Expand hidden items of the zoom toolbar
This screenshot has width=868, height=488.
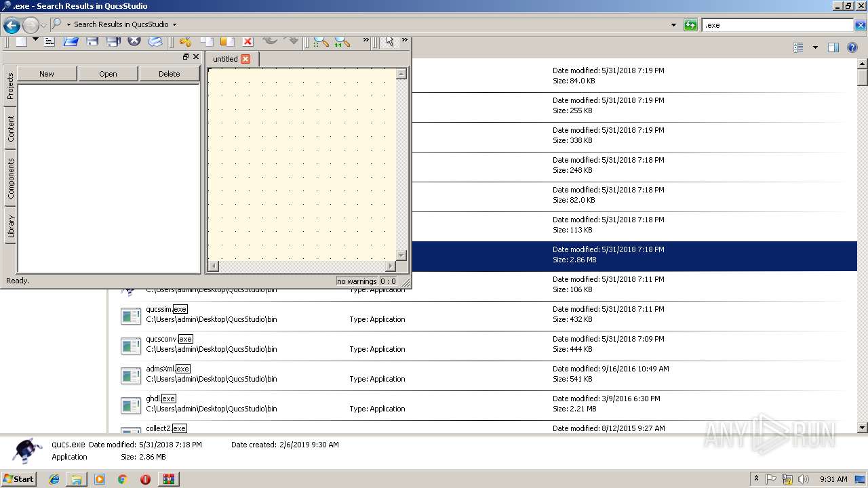click(x=366, y=41)
